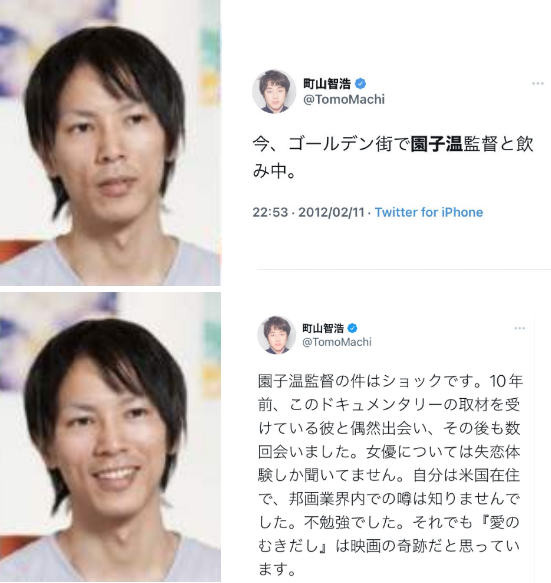Click the 町山智浩 name on the top tweet
551x583 pixels.
[x=327, y=84]
